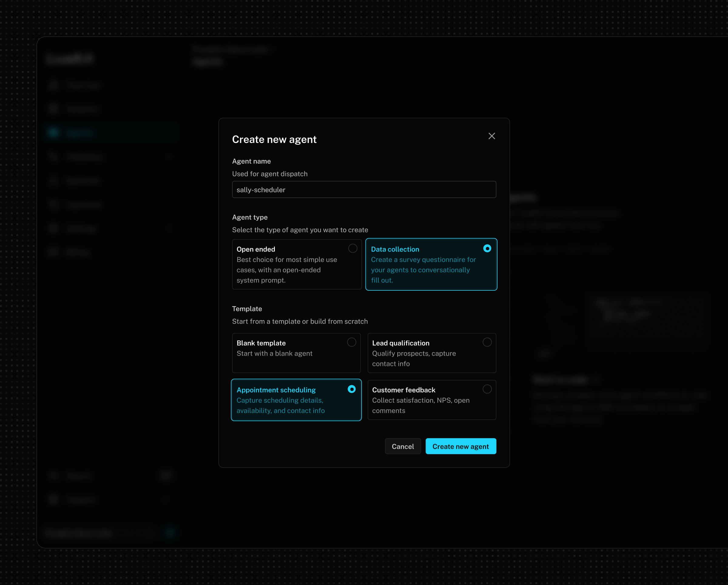This screenshot has width=728, height=585.
Task: Click the cyan Create new agent button
Action: pos(460,446)
